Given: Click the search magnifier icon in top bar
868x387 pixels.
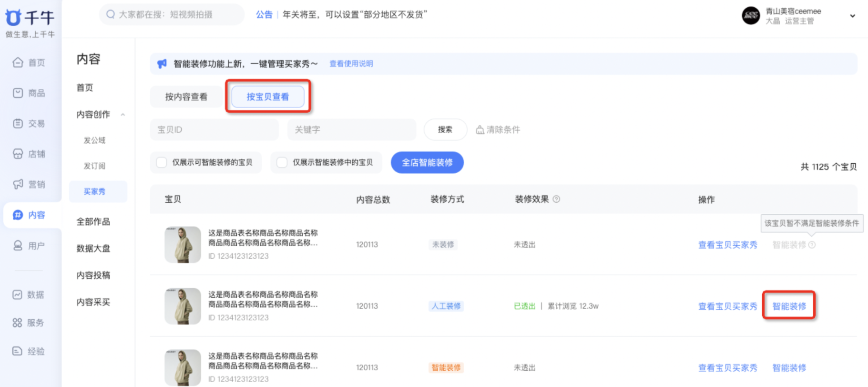Looking at the screenshot, I should coord(111,14).
